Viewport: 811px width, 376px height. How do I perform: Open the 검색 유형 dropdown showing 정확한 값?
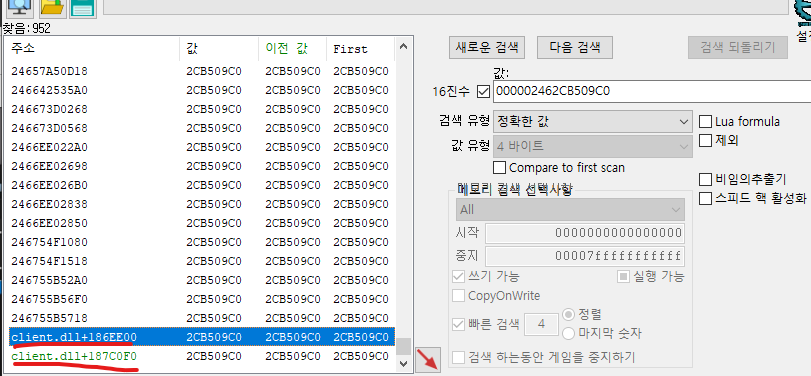tap(593, 122)
